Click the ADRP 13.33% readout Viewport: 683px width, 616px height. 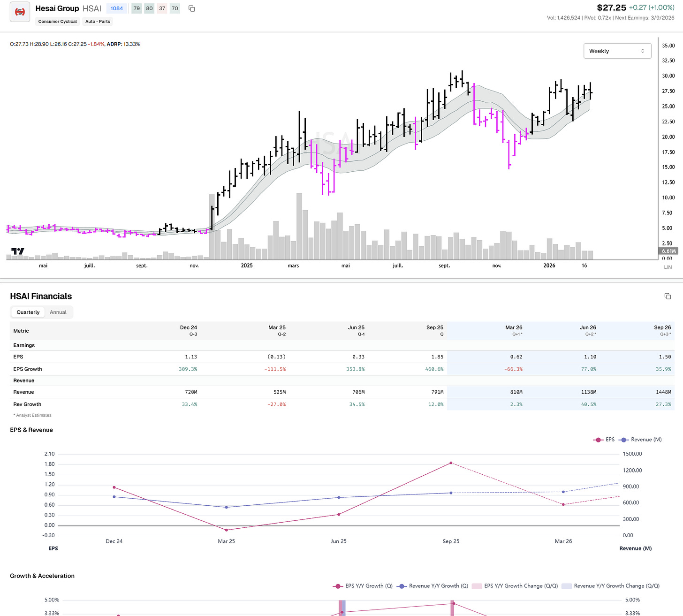point(123,44)
